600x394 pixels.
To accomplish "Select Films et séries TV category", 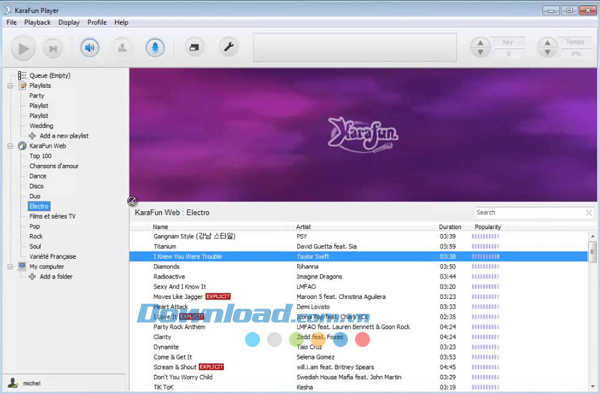I will point(52,217).
